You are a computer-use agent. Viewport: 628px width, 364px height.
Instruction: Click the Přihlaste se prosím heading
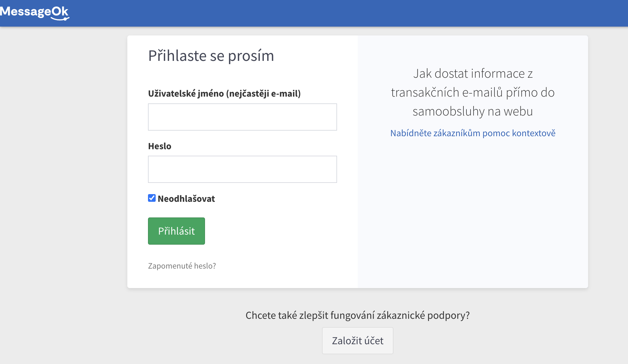click(211, 56)
